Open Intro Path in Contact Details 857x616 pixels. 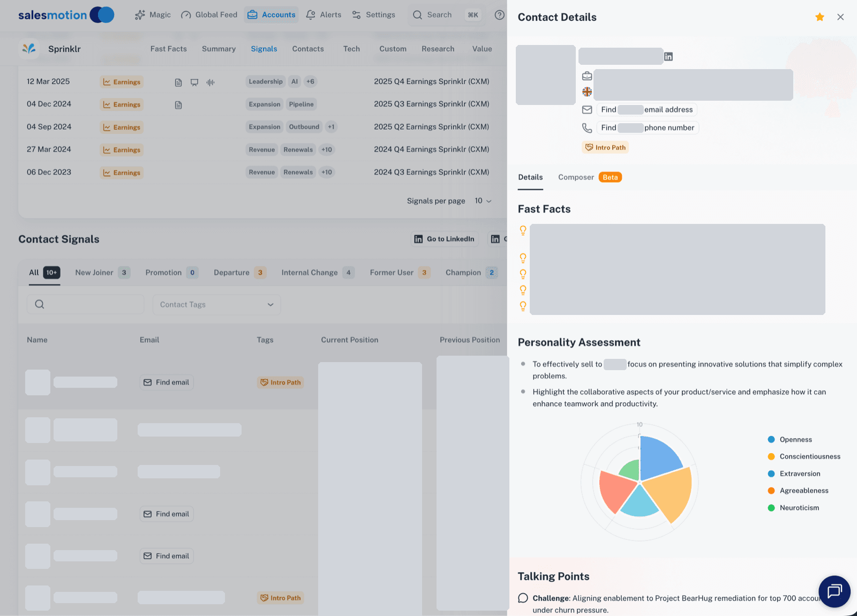coord(605,147)
